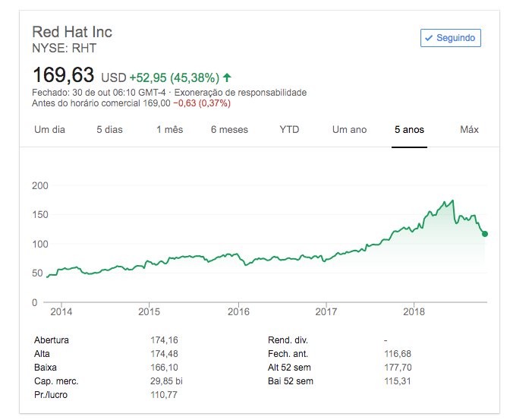Click the 2014 axis label
Image resolution: width=510 pixels, height=420 pixels.
click(61, 311)
